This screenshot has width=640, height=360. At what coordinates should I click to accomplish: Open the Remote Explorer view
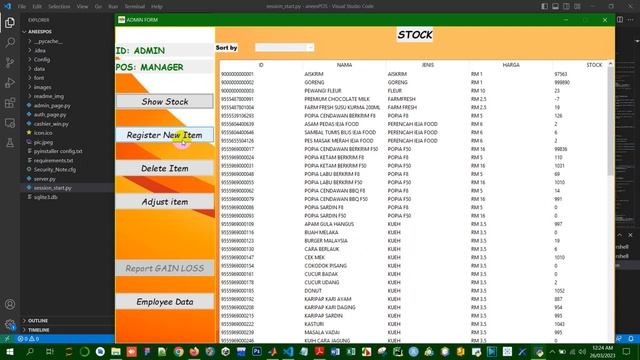(x=10, y=123)
